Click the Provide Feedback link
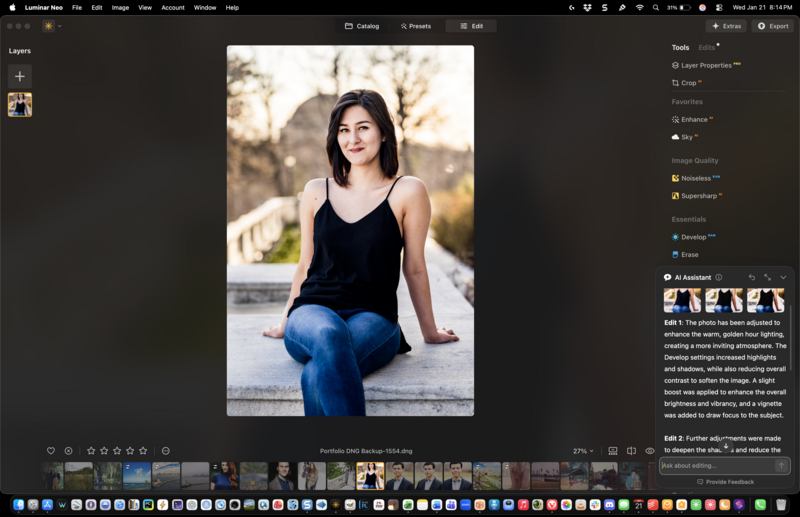Screen dimensions: 800x517 pyautogui.click(x=726, y=482)
